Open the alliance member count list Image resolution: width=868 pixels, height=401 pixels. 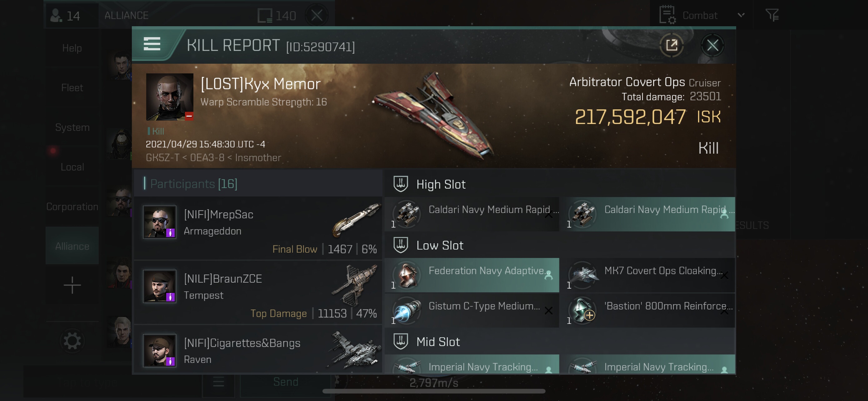click(x=66, y=16)
